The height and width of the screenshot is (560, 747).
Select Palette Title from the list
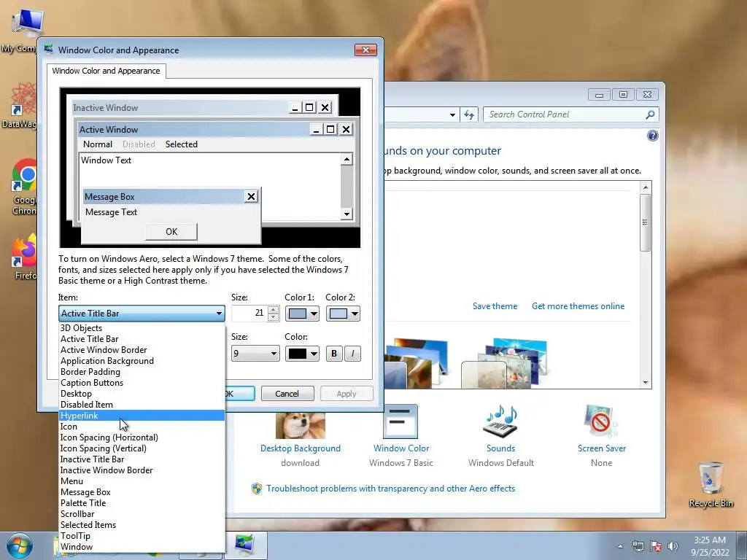(142, 503)
